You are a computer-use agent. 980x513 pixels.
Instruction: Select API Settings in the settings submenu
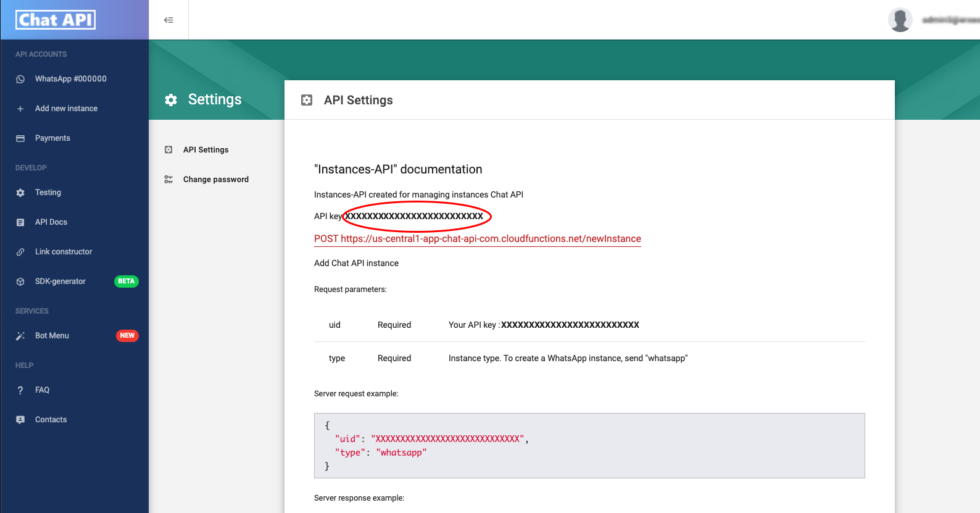206,150
